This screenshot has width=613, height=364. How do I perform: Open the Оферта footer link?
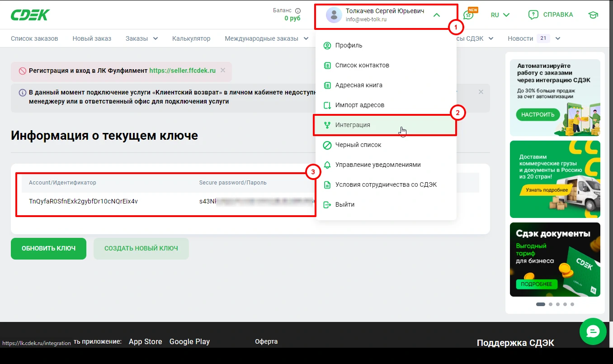[x=266, y=341]
